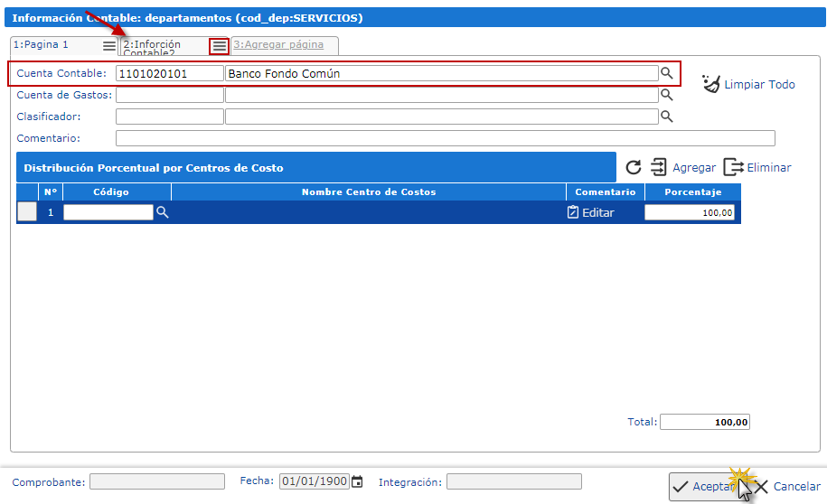This screenshot has width=827, height=504.
Task: Click the Código lookup magnifier in row 1
Action: [x=163, y=212]
